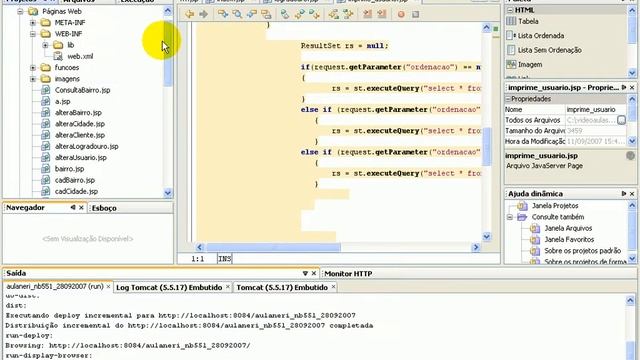The height and width of the screenshot is (360, 640).
Task: Click the INS insert mode indicator
Action: click(224, 259)
